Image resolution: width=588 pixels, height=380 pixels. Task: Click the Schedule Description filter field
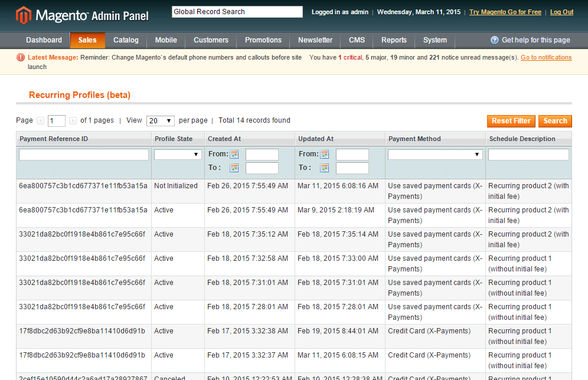529,155
